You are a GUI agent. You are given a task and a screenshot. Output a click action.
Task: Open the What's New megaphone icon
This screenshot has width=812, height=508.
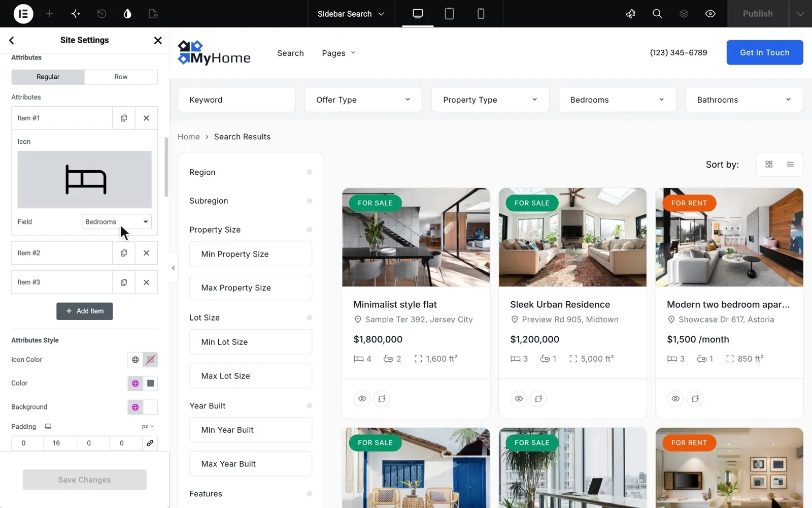631,14
